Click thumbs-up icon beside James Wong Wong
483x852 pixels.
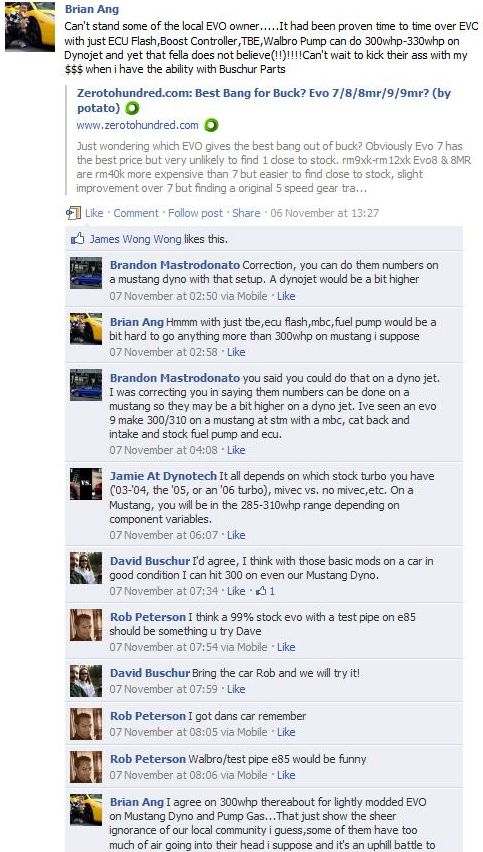(x=78, y=239)
